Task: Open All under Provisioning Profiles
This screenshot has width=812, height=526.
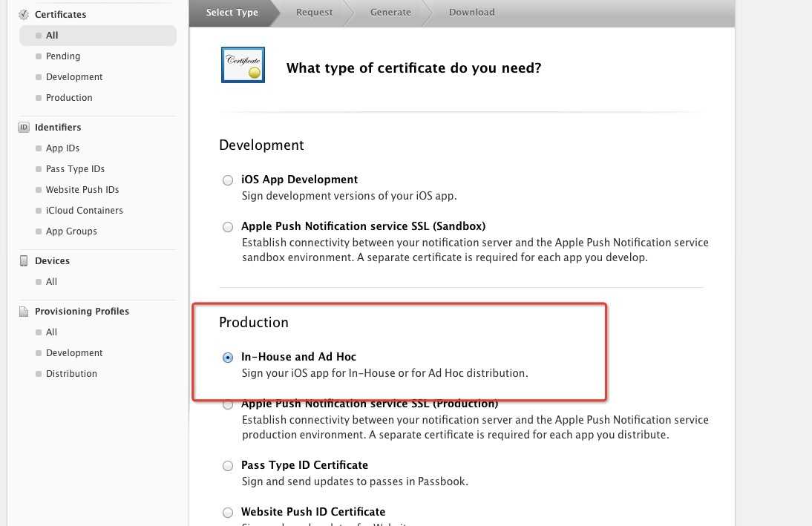Action: click(51, 332)
